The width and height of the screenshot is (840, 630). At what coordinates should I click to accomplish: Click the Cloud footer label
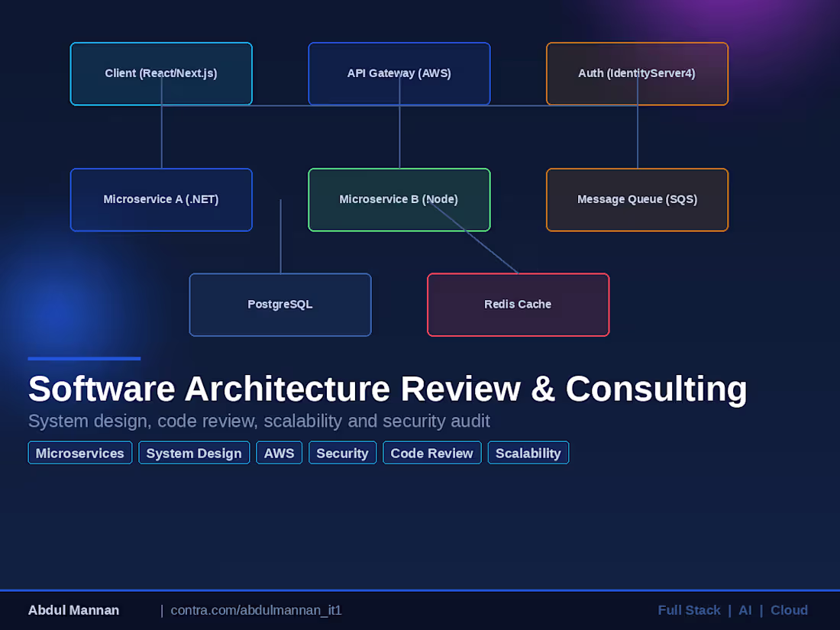tap(789, 610)
